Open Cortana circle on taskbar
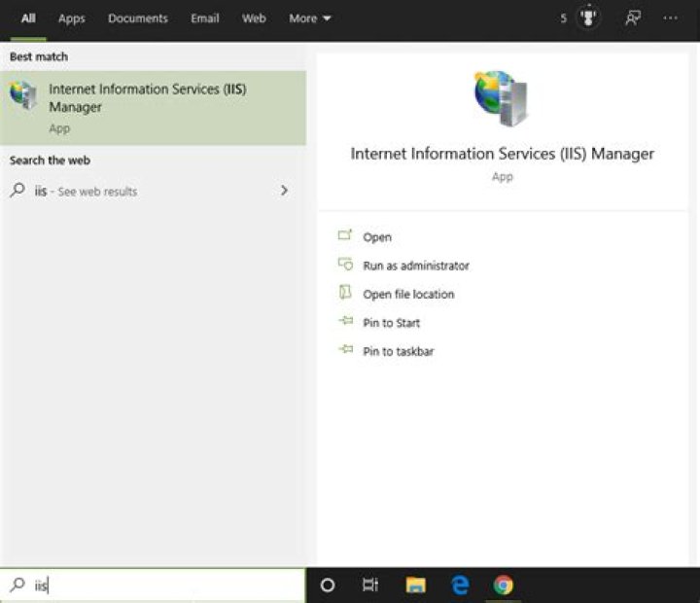The height and width of the screenshot is (603, 700). [x=328, y=585]
